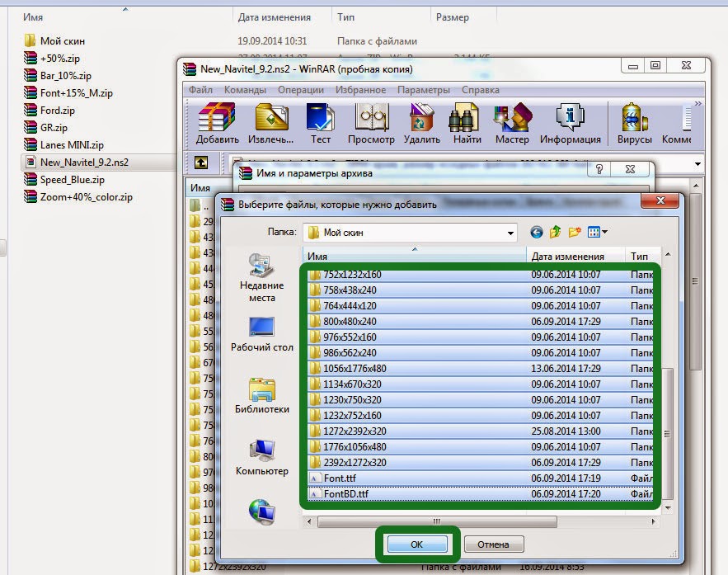Click the back arrow in file dialog

point(536,232)
